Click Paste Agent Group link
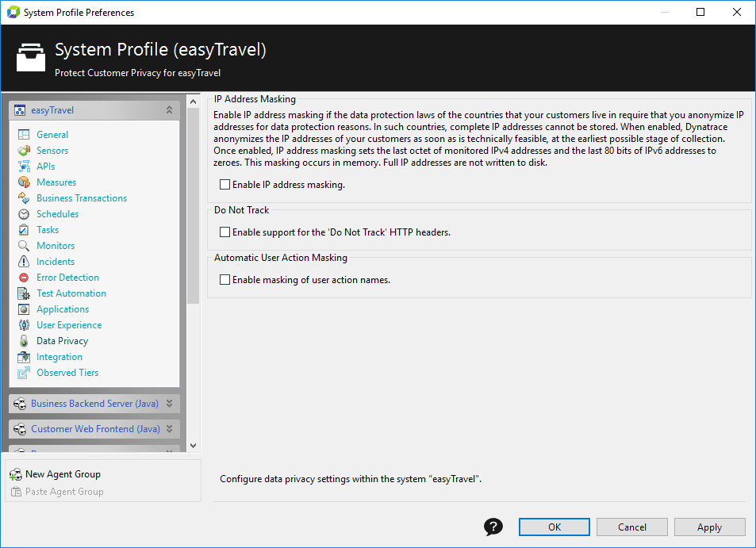 [64, 492]
